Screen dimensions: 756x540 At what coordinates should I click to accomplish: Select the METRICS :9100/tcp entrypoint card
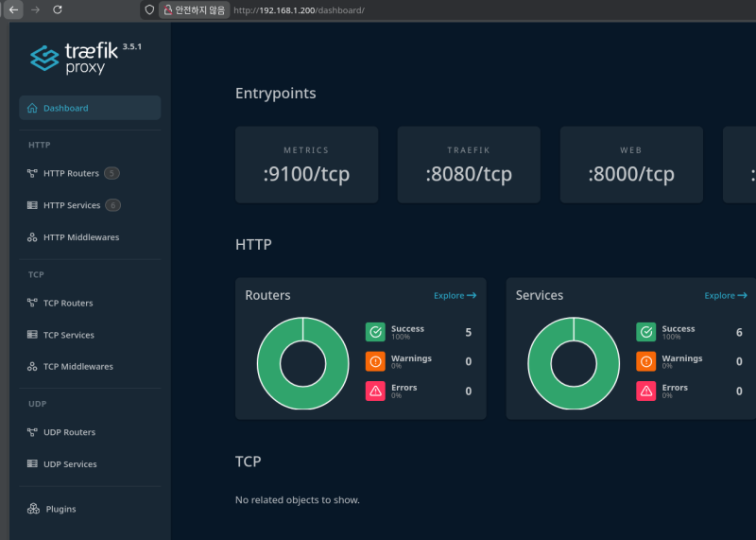coord(306,165)
